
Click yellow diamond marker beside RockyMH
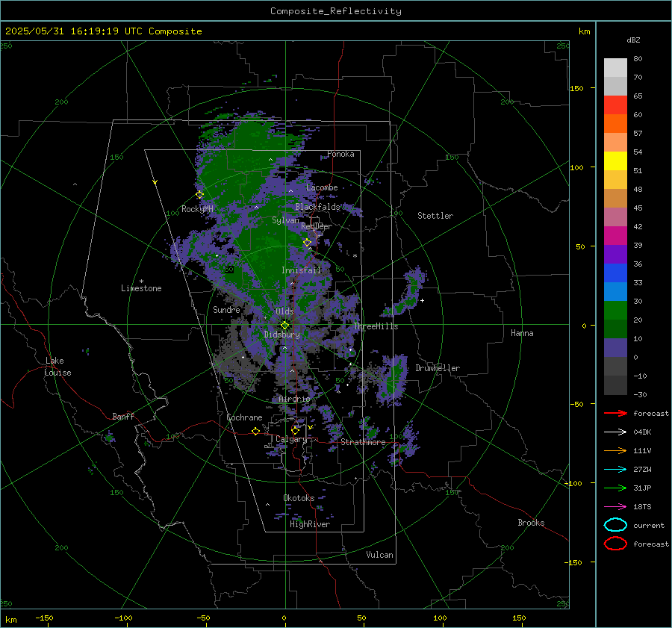[199, 195]
